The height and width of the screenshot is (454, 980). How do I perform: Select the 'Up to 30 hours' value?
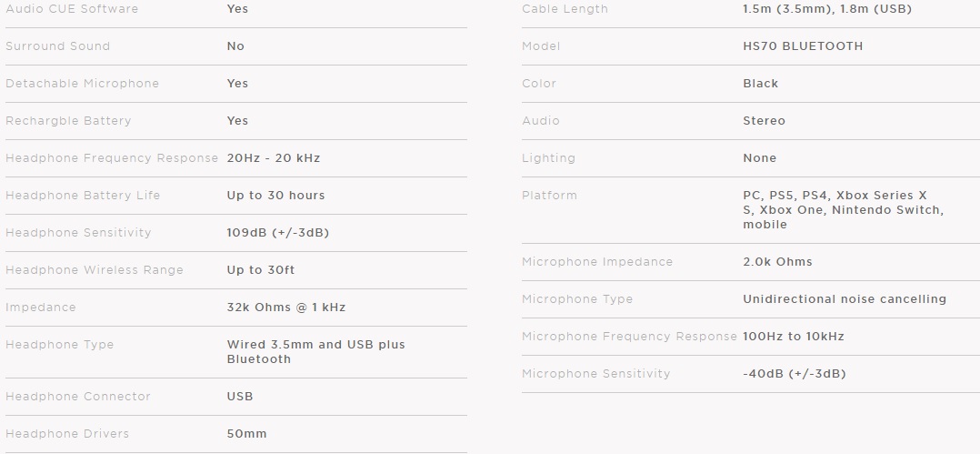[x=275, y=196]
